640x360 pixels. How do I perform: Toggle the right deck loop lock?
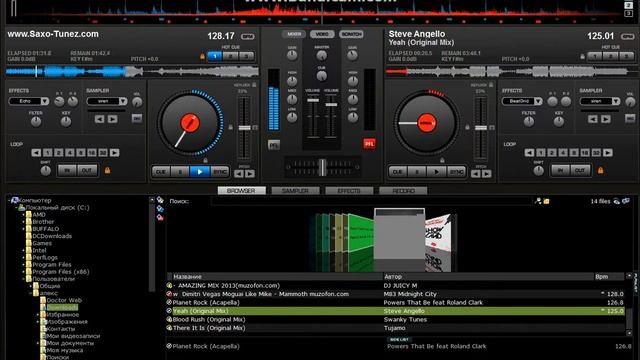(x=600, y=170)
